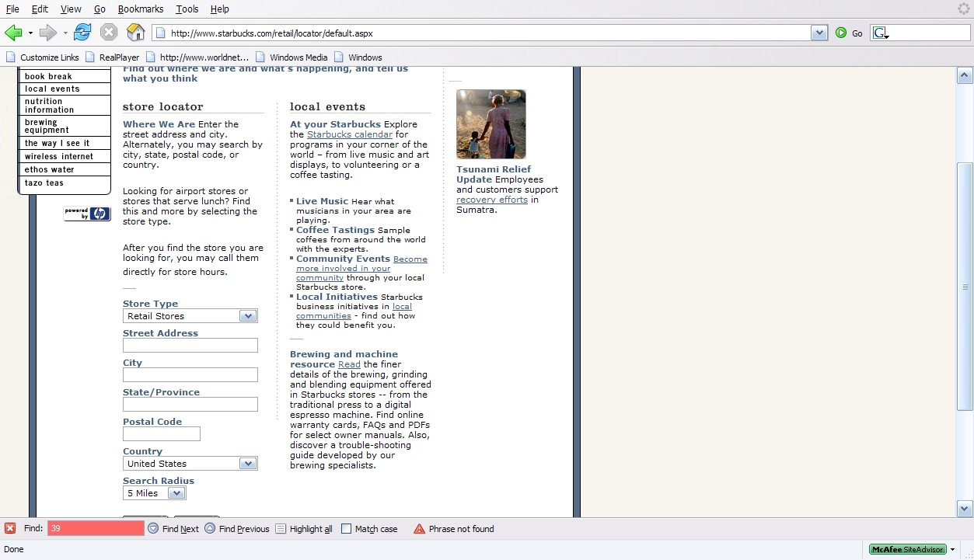The image size is (974, 560).
Task: Click the Find Previous arrow
Action: pyautogui.click(x=237, y=529)
